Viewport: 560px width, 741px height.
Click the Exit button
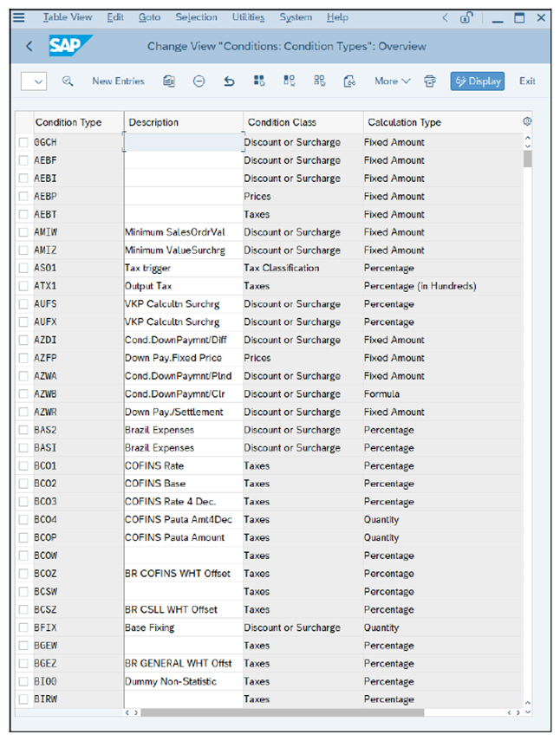[x=527, y=81]
